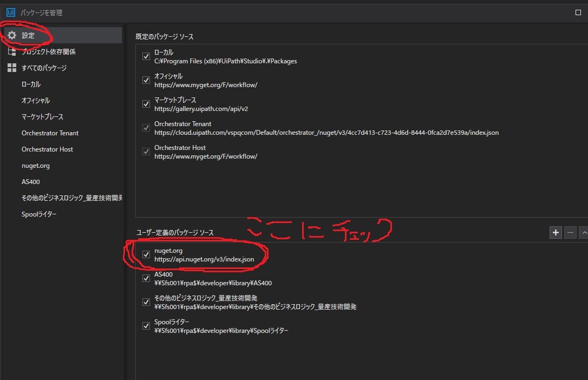
Task: Uncheck the Orchestrator Host source
Action: coord(146,151)
